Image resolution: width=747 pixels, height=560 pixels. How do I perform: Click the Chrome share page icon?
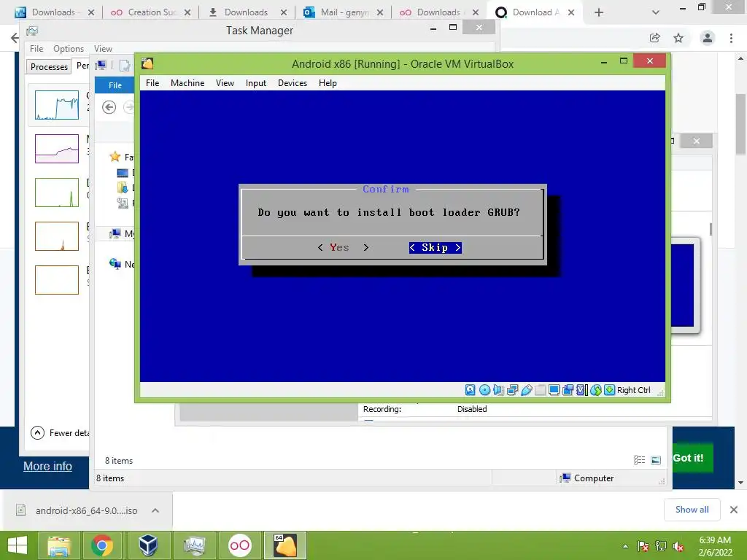654,38
